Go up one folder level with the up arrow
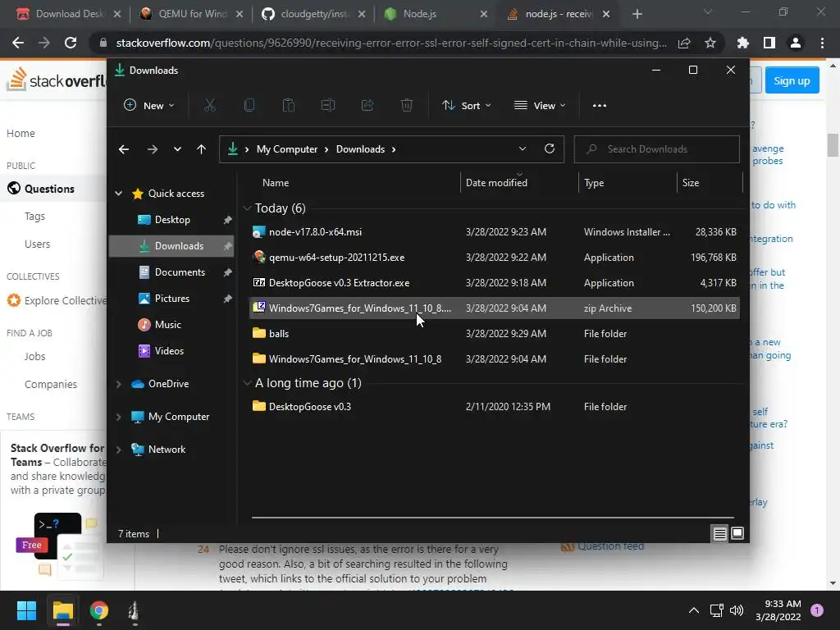This screenshot has width=840, height=630. [x=201, y=149]
